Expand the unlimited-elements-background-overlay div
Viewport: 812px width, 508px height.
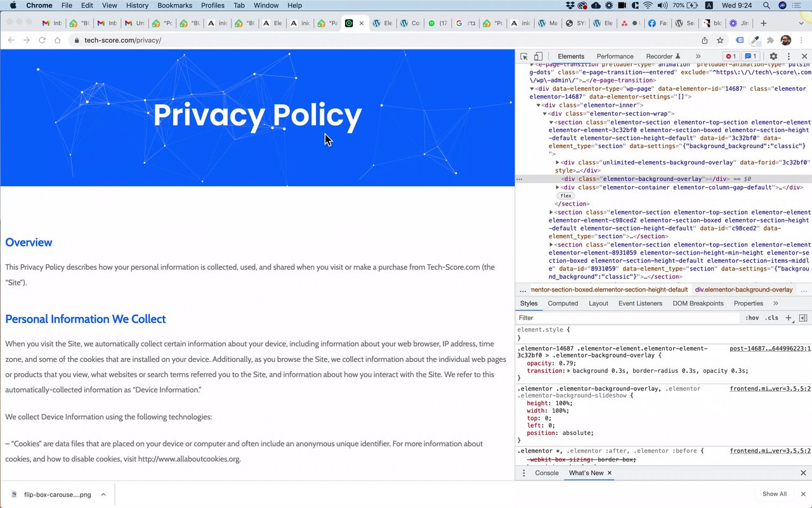click(x=558, y=163)
